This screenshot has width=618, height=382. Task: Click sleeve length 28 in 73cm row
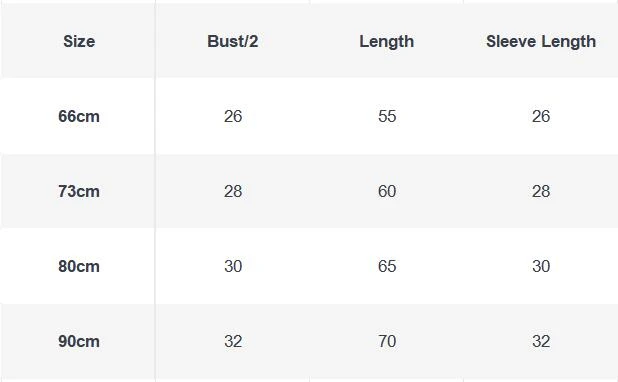pyautogui.click(x=541, y=191)
